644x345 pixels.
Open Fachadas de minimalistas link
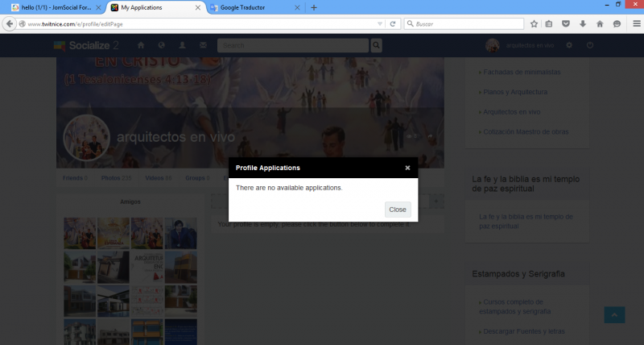pos(522,72)
